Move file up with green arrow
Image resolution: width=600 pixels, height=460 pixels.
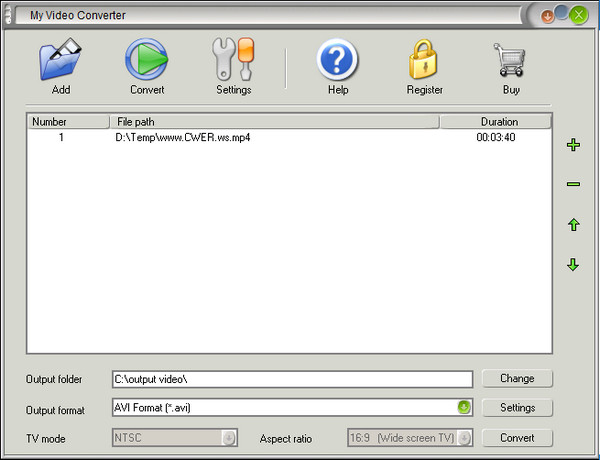tap(573, 225)
